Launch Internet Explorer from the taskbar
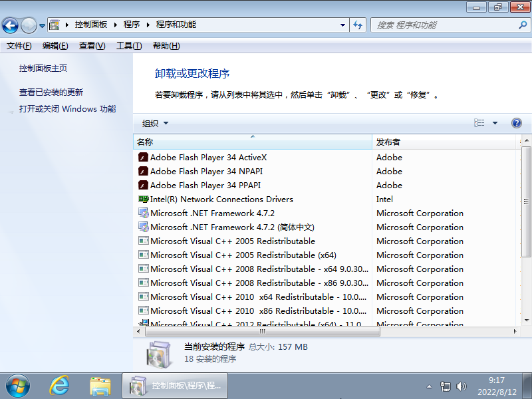Screen dimensions: 532x399 point(60,386)
